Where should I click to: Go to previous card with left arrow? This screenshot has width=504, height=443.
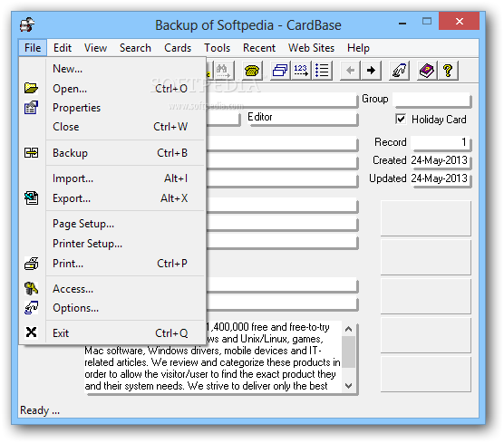(351, 70)
